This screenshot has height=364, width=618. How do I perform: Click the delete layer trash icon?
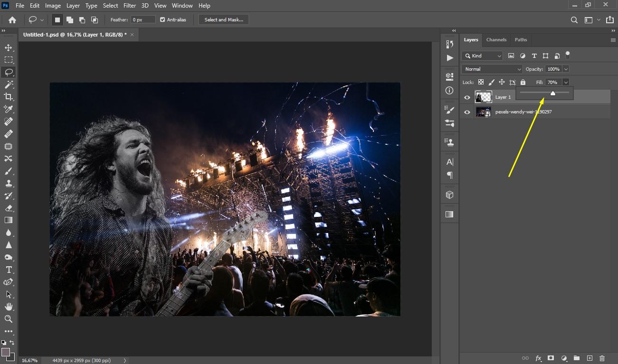tap(602, 358)
